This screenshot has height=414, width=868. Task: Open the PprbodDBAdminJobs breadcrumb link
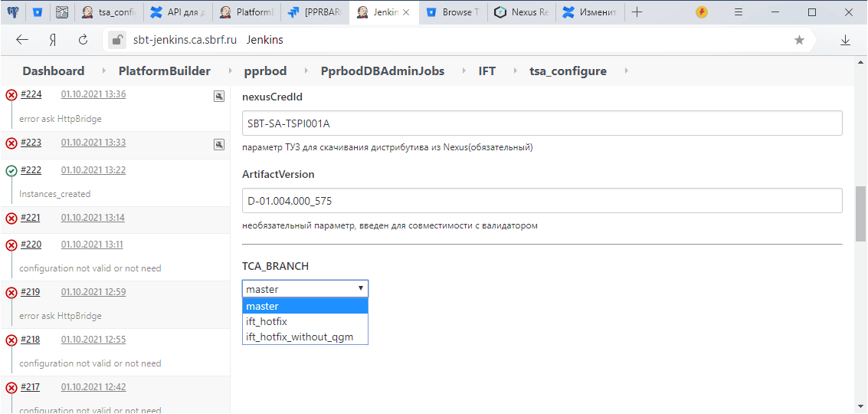382,71
